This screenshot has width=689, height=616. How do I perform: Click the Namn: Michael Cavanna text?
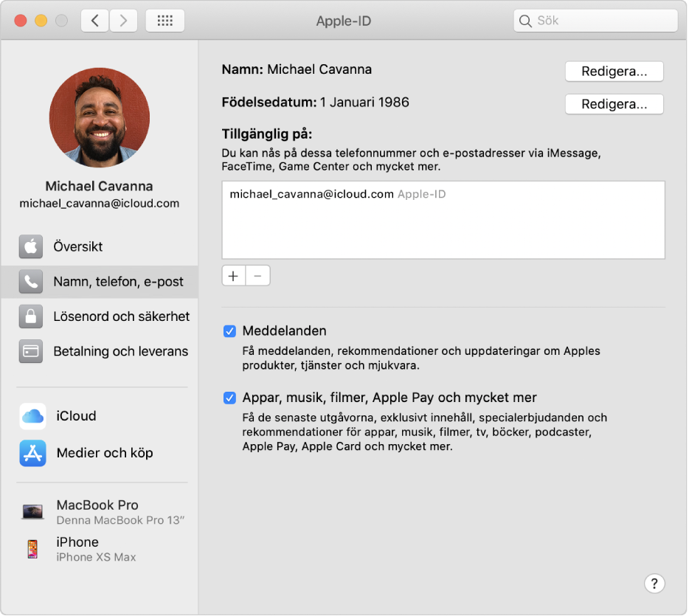coord(297,69)
